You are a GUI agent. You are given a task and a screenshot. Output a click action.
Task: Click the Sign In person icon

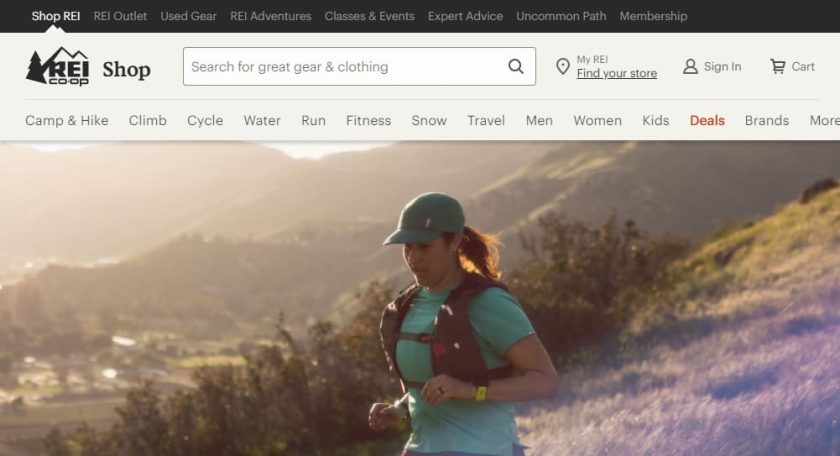coord(690,66)
